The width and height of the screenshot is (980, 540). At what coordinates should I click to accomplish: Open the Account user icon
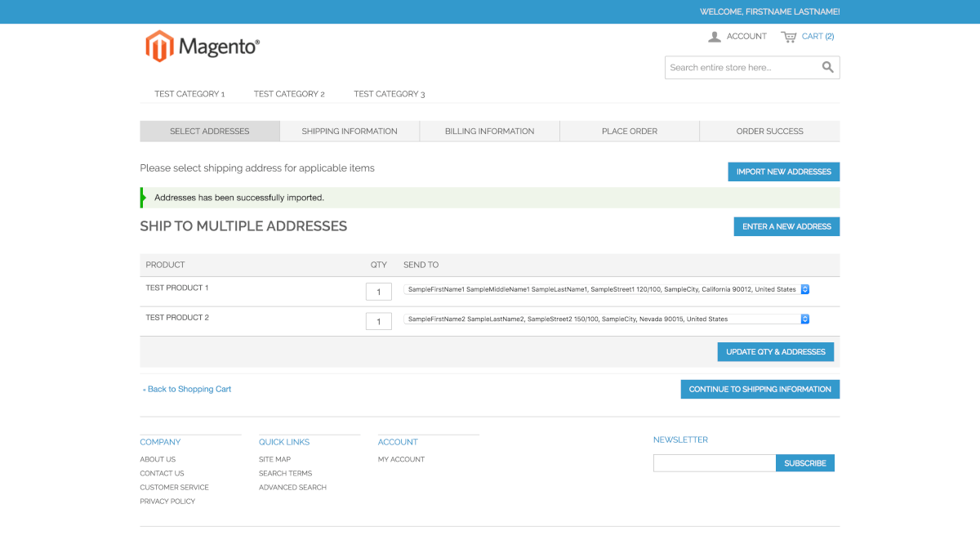715,37
